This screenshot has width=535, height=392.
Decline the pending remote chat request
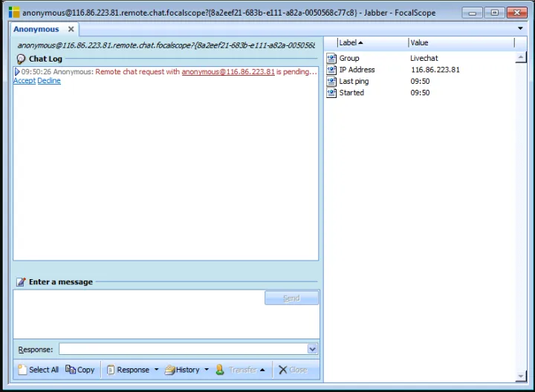tap(49, 81)
